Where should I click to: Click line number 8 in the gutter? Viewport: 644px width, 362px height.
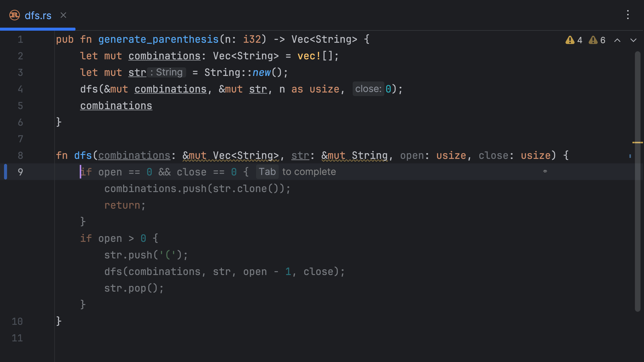[20, 155]
